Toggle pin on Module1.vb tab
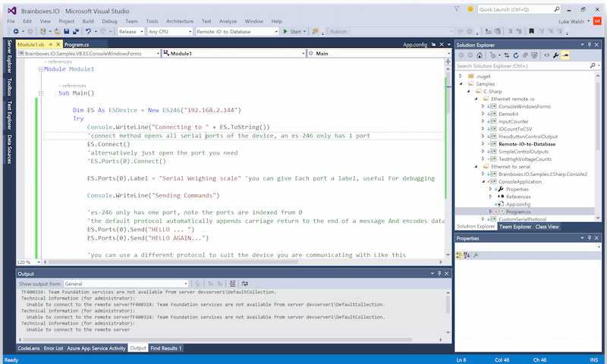Viewport: 607px width, 364px height. (51, 45)
